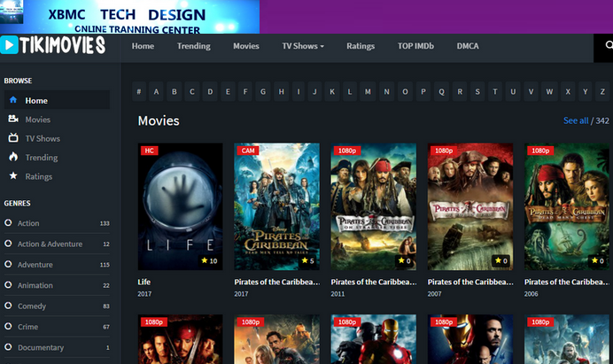
Task: Click See all movies link
Action: (576, 120)
